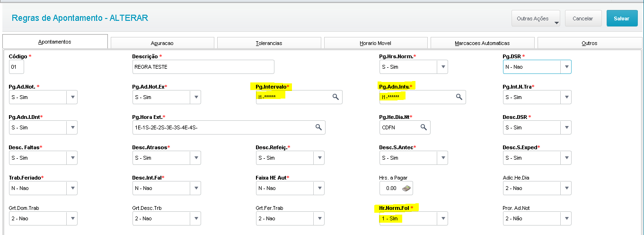Expand the Desc.Atrasos dropdown
Image resolution: width=644 pixels, height=235 pixels.
coord(195,158)
